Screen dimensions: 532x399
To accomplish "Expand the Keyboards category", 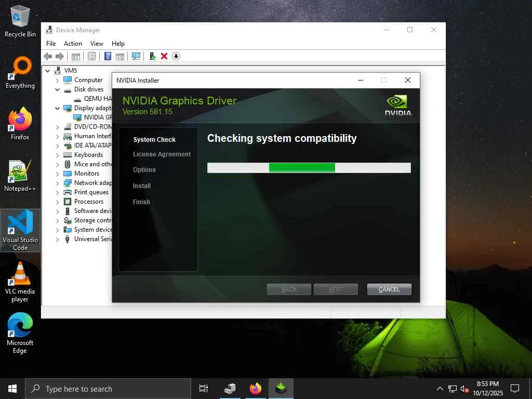I will [57, 155].
